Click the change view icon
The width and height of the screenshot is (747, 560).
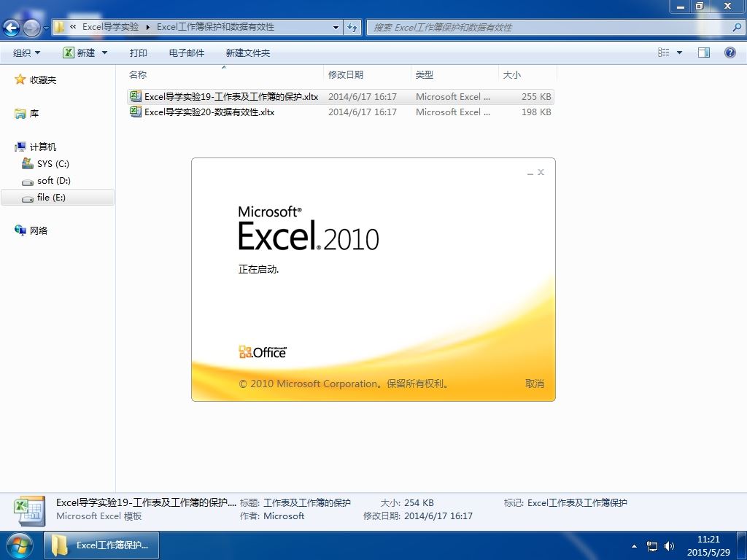pyautogui.click(x=664, y=52)
